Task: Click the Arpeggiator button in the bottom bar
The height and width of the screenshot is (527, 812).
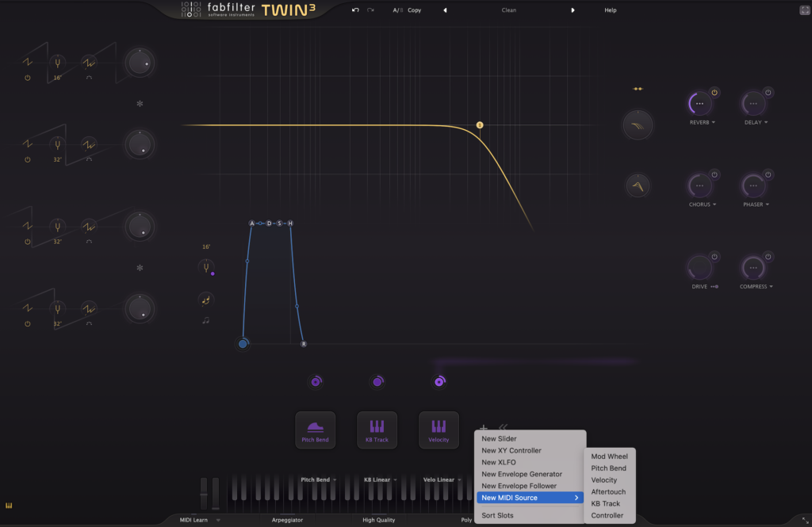Action: (x=287, y=520)
